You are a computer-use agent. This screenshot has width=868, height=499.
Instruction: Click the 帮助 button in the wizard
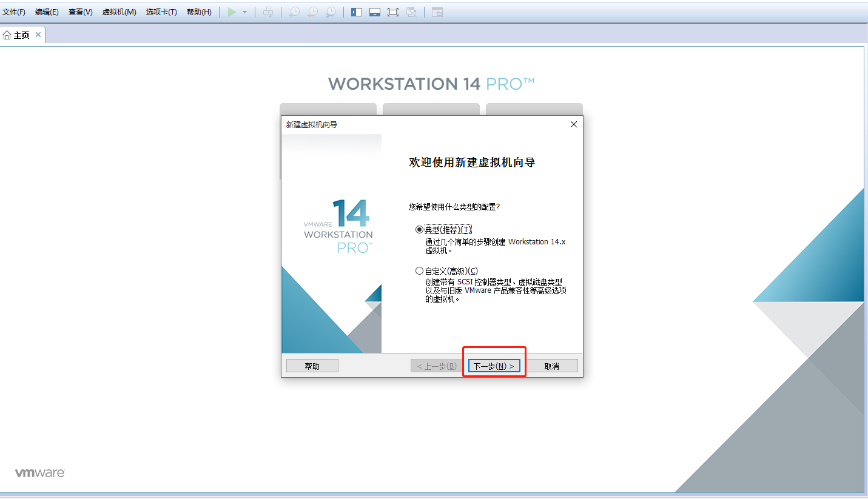(x=312, y=366)
